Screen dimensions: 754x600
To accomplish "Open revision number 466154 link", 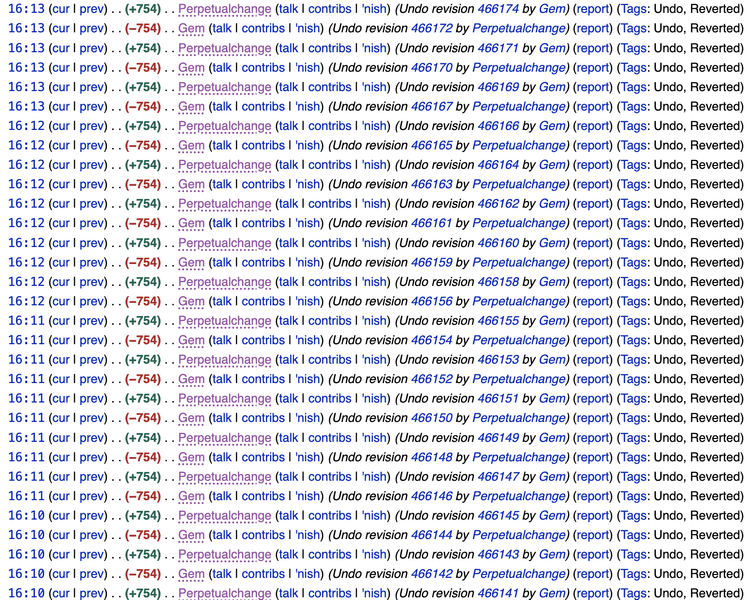I will (x=431, y=340).
